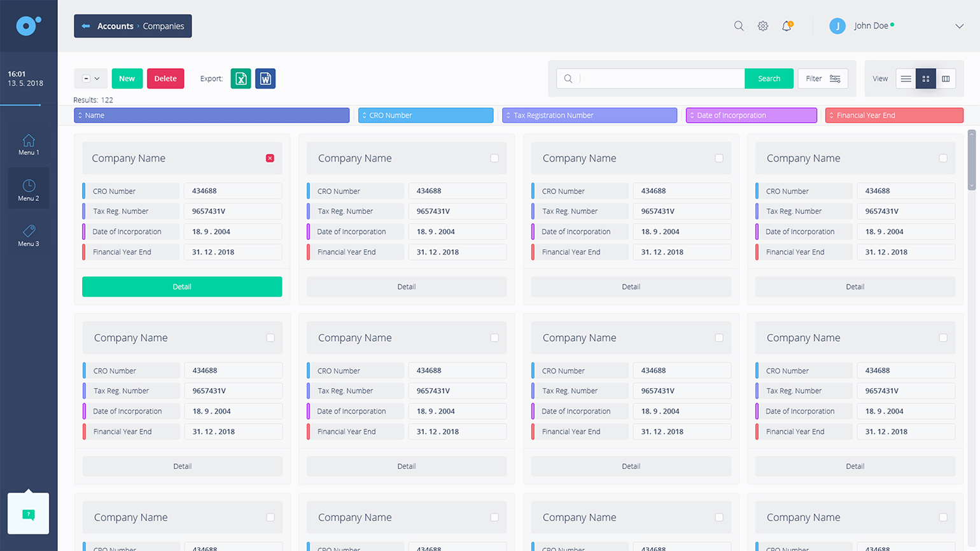Open Menu 1 in sidebar

pos(29,144)
